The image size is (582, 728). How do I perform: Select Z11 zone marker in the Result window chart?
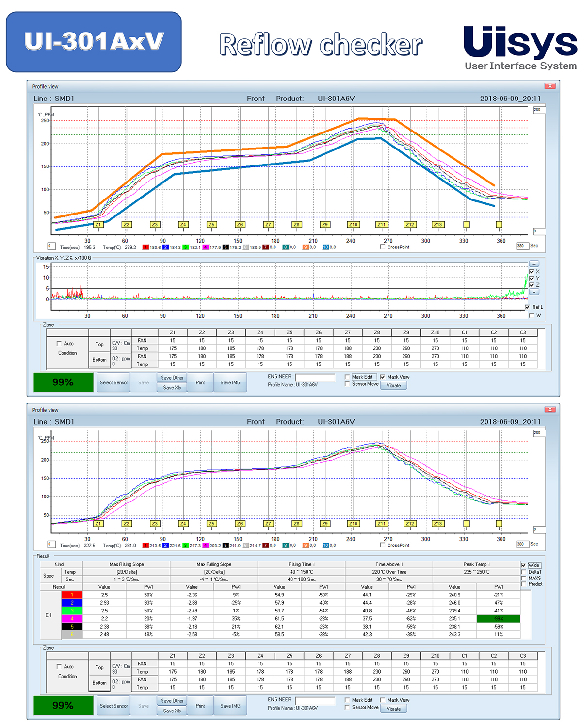382,524
